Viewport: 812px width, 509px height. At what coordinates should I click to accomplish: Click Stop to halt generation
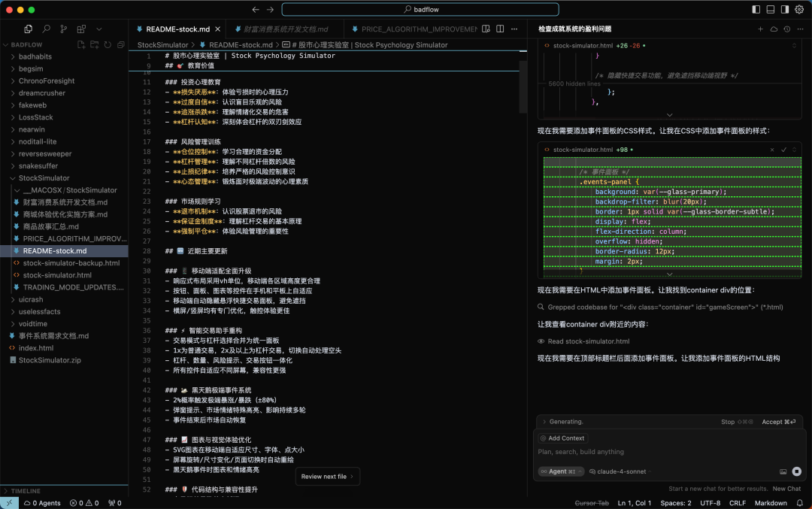coord(736,422)
